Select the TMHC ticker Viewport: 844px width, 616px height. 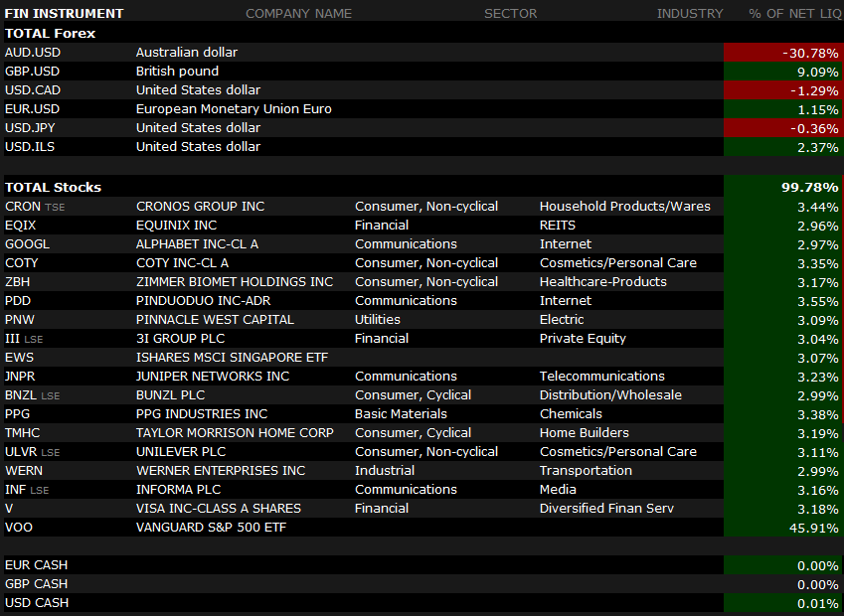(22, 432)
